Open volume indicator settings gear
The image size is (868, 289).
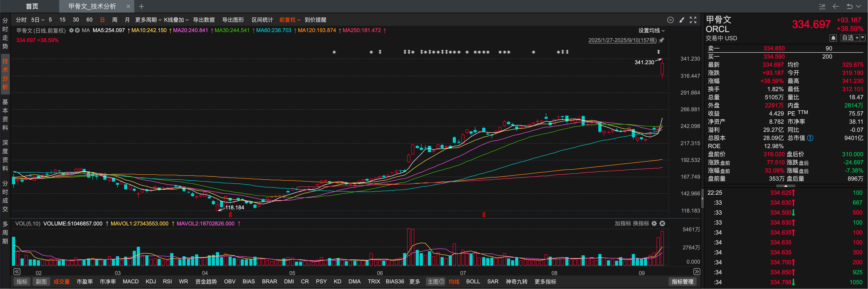tap(654, 223)
